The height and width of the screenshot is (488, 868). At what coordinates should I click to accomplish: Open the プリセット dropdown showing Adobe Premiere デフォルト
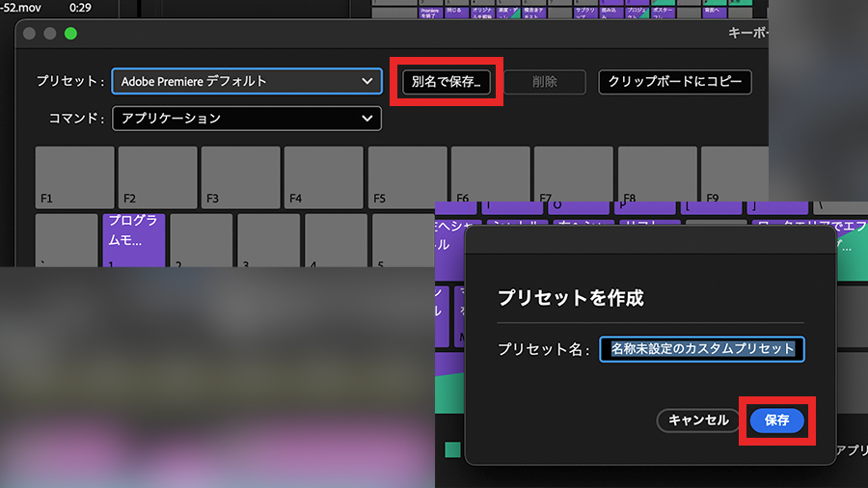[247, 81]
